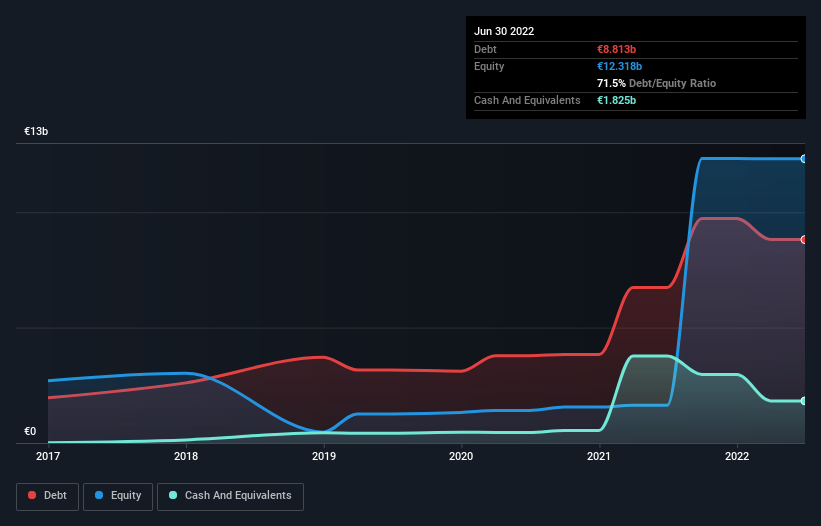Click the €12.318b equity value
The image size is (821, 526).
pyautogui.click(x=619, y=66)
